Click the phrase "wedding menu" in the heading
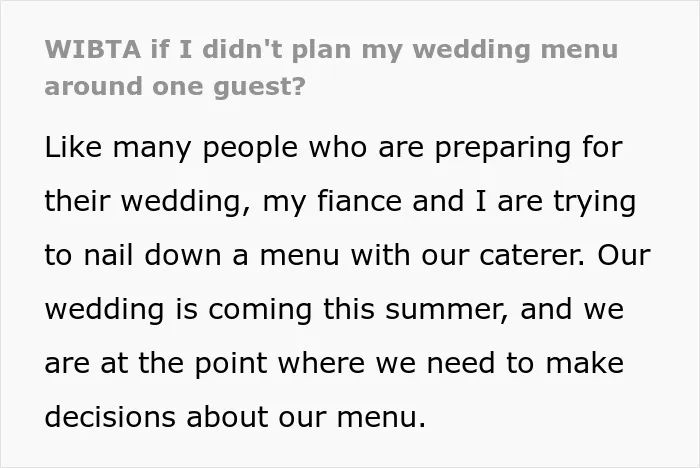This screenshot has height=468, width=700. click(x=515, y=50)
